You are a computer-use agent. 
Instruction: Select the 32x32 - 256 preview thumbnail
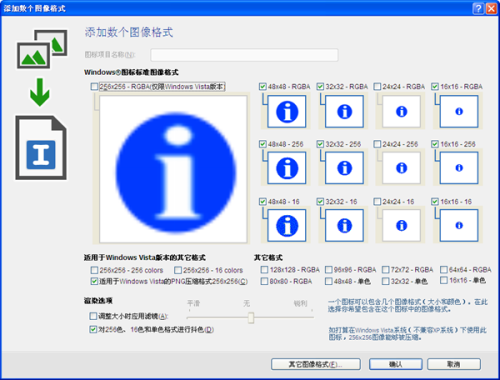tap(344, 168)
